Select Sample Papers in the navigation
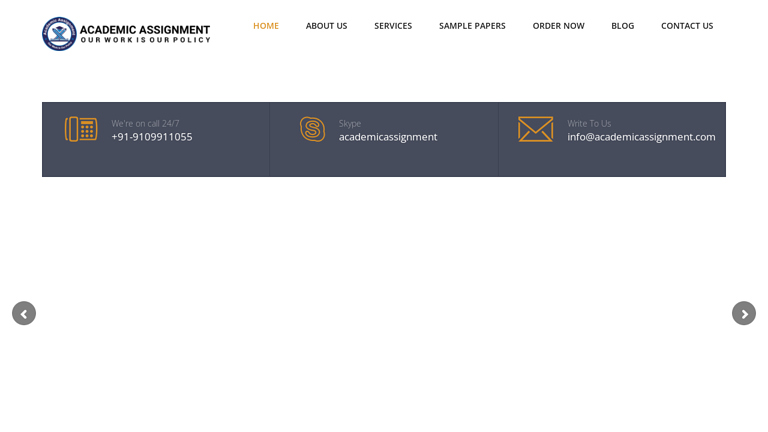The height and width of the screenshot is (432, 768). pos(472,26)
